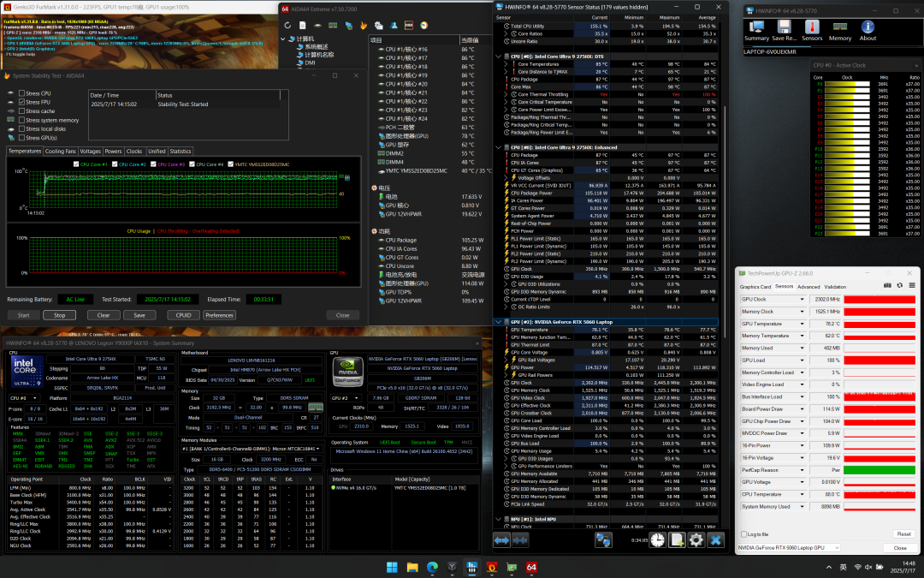The height and width of the screenshot is (578, 924).
Task: Click CPUID button in stability test
Action: [x=184, y=315]
